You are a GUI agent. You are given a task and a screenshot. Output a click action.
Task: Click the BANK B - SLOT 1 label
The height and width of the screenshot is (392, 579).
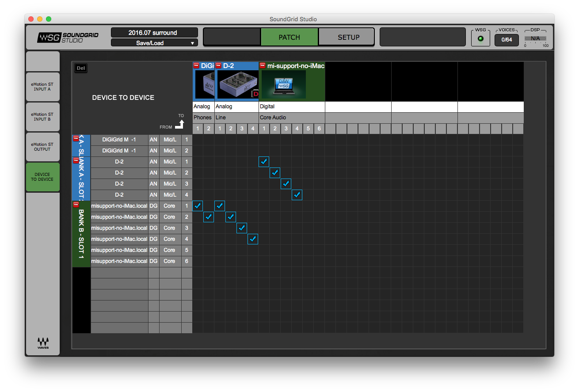tap(81, 234)
